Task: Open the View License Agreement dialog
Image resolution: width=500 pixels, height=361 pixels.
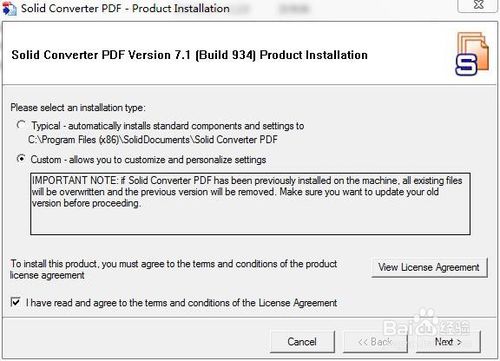Action: [429, 267]
